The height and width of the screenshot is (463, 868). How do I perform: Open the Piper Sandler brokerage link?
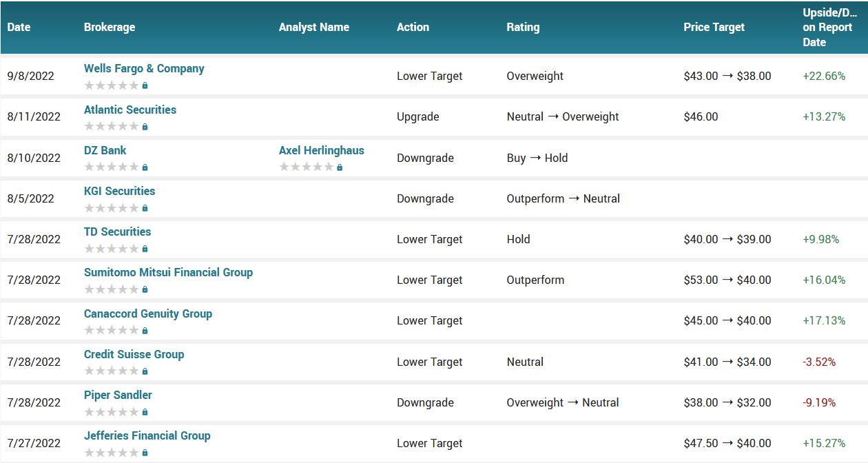pos(118,395)
